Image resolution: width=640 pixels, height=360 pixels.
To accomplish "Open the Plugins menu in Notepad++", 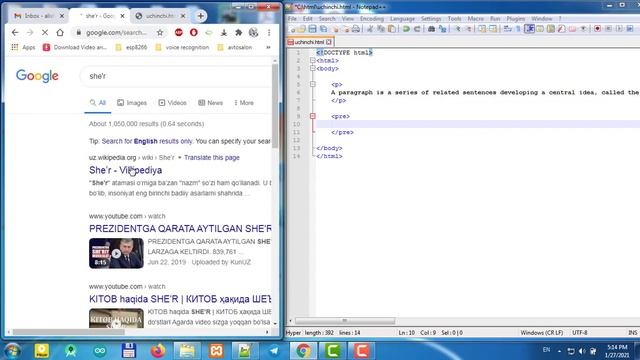I will point(516,19).
